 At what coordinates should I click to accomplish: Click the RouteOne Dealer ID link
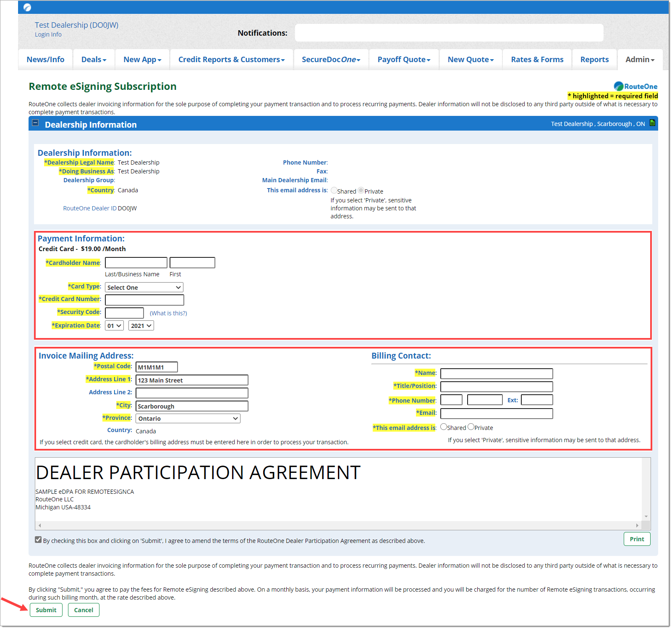click(90, 208)
